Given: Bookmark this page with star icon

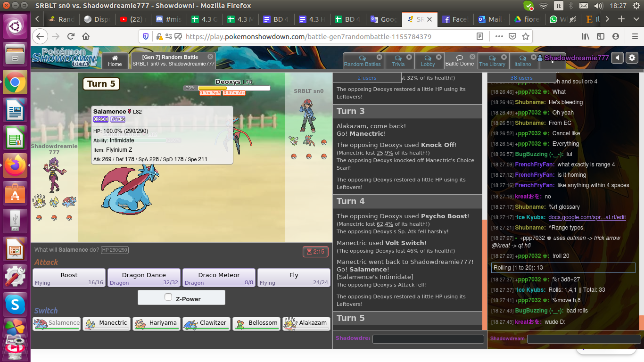Looking at the screenshot, I should click(x=526, y=36).
